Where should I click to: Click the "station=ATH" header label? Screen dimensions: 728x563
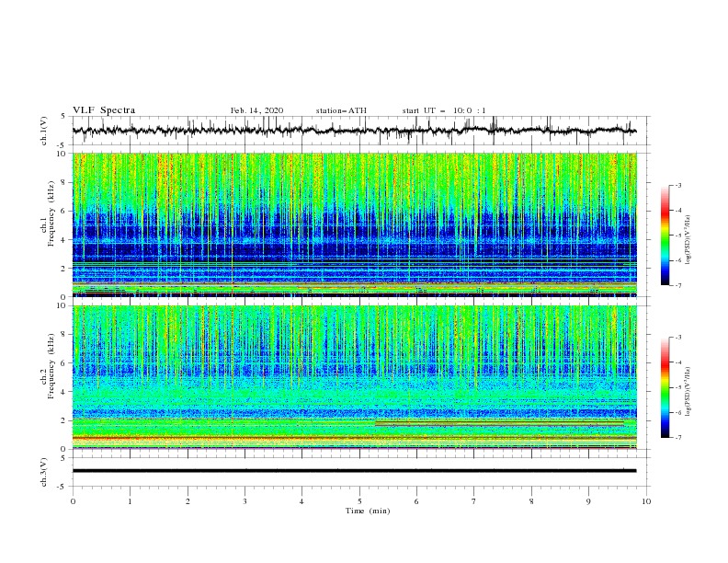[x=341, y=110]
